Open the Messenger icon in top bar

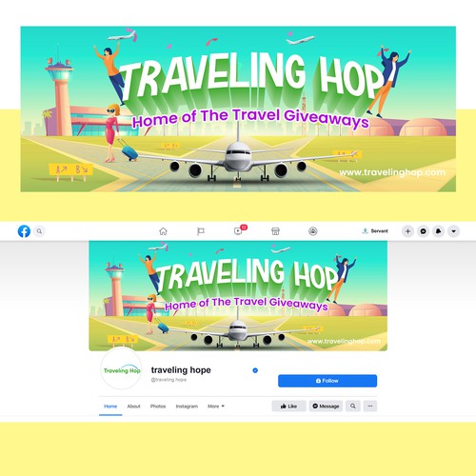coord(423,231)
